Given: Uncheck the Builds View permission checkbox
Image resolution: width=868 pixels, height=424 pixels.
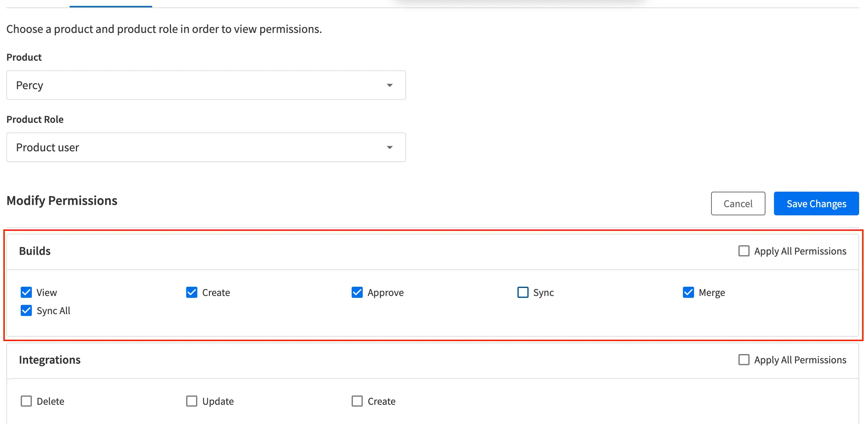Looking at the screenshot, I should coord(26,292).
